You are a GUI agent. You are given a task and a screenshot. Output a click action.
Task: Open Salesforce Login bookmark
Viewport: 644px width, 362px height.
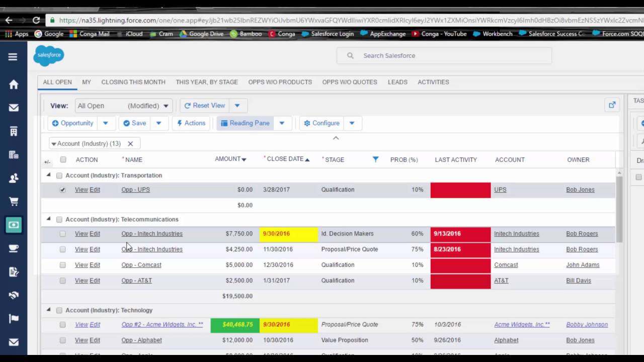(x=328, y=34)
